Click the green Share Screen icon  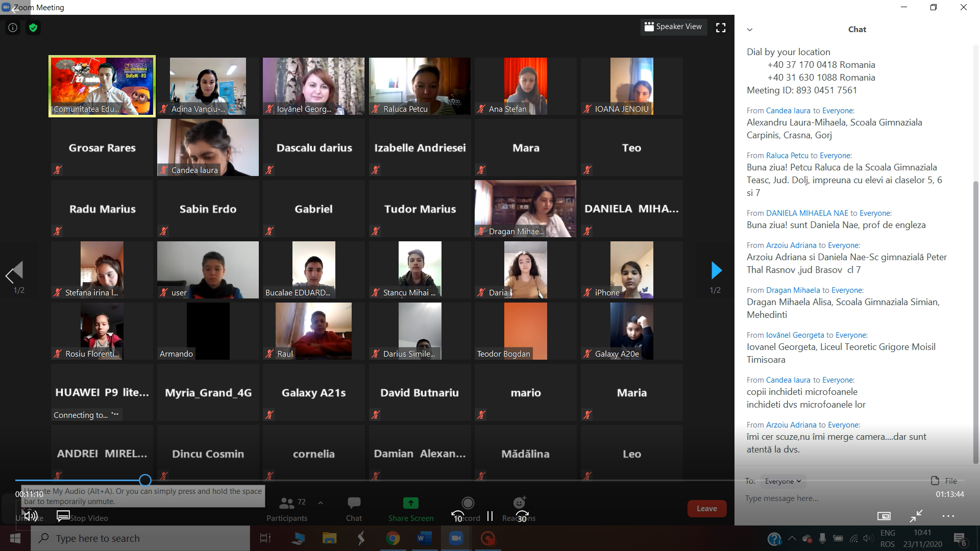[410, 504]
